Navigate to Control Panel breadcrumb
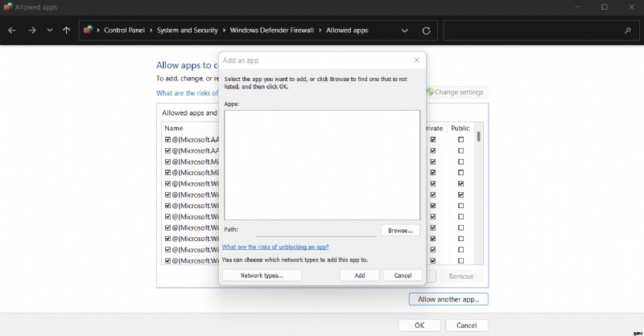This screenshot has width=644, height=336. point(125,31)
